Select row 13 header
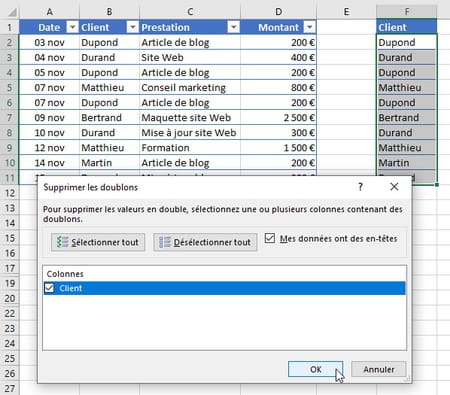Screen dimensions: 450x395 pos(10,208)
